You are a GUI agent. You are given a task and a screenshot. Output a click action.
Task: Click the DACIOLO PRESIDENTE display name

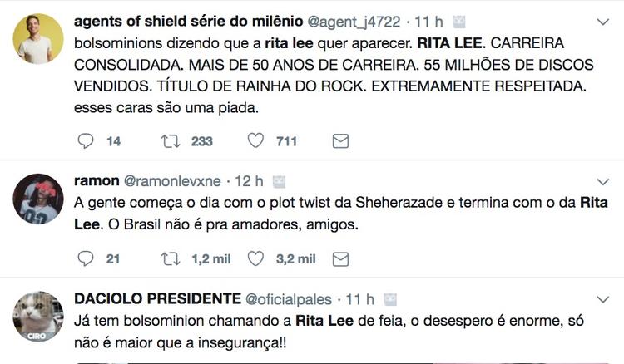(x=155, y=299)
